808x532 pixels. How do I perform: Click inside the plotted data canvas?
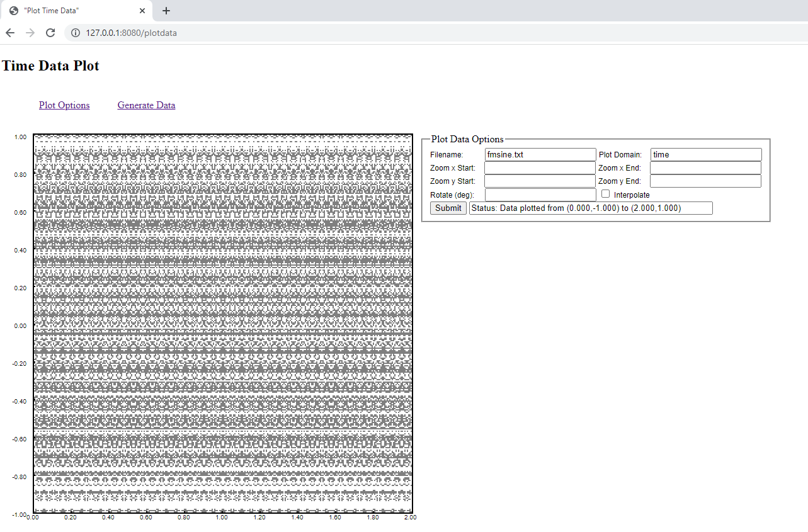[x=223, y=324]
